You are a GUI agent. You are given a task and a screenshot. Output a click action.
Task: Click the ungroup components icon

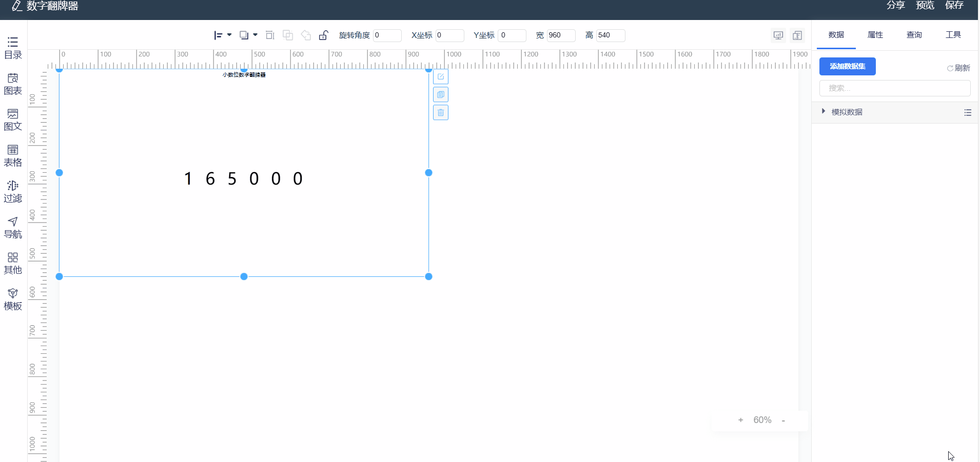pos(306,35)
